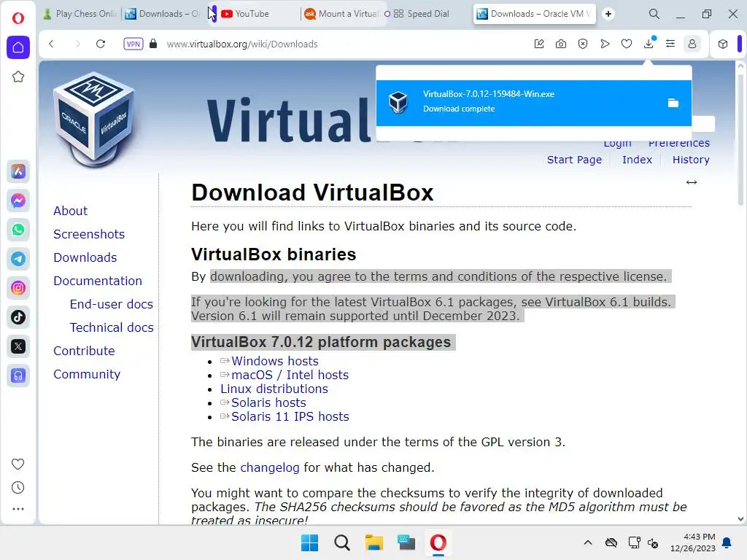Open the downloads toolbar icon
Viewport: 747px width, 560px height.
click(649, 44)
